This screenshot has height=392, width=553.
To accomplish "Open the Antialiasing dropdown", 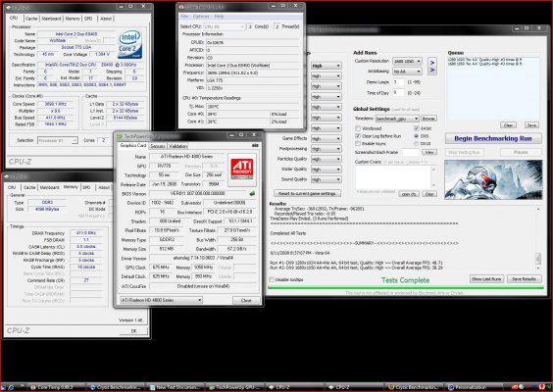I will (407, 72).
